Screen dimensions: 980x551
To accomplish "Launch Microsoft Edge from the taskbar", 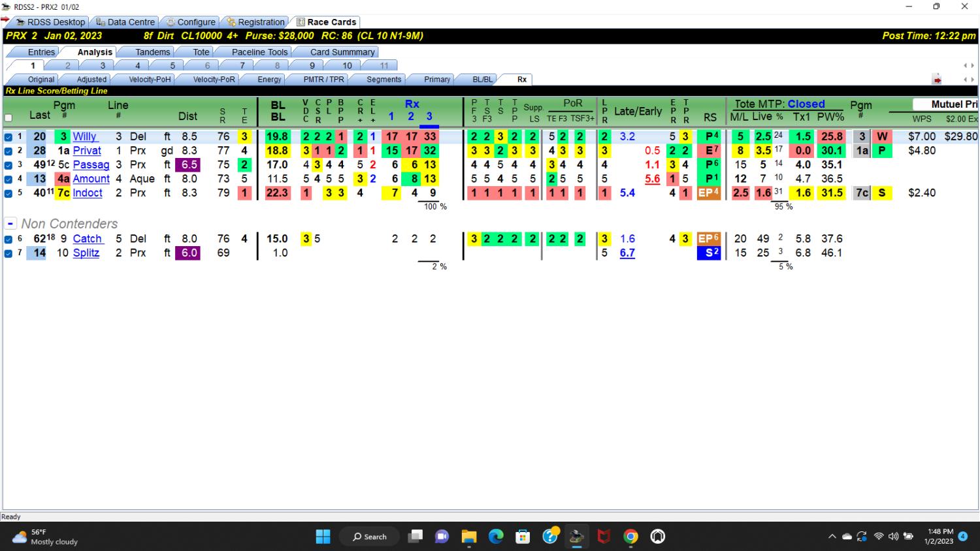I will click(x=496, y=537).
